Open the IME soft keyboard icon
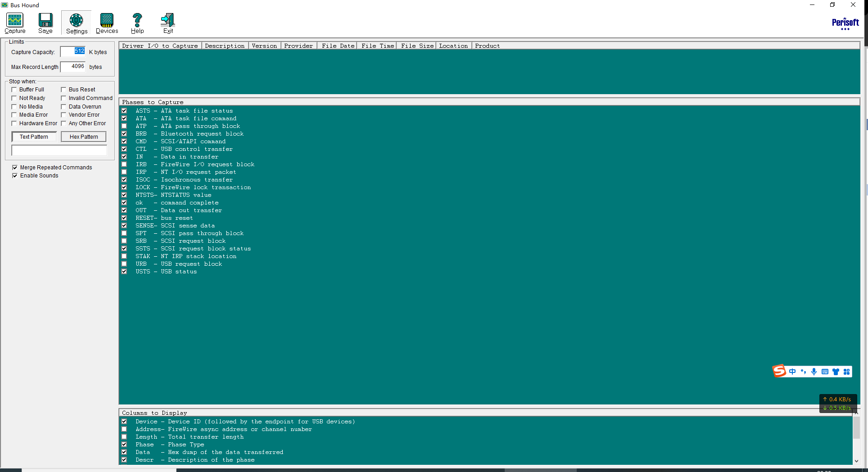 pyautogui.click(x=825, y=372)
